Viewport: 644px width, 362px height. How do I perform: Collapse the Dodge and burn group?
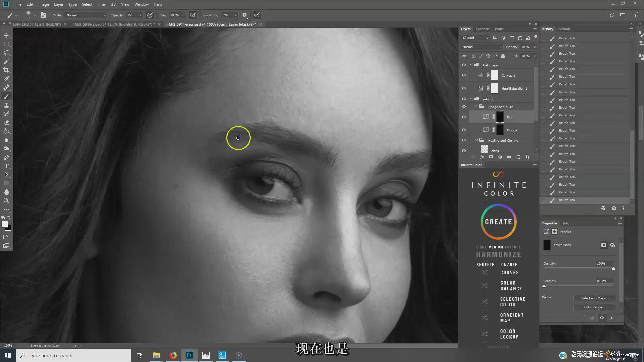(x=476, y=107)
